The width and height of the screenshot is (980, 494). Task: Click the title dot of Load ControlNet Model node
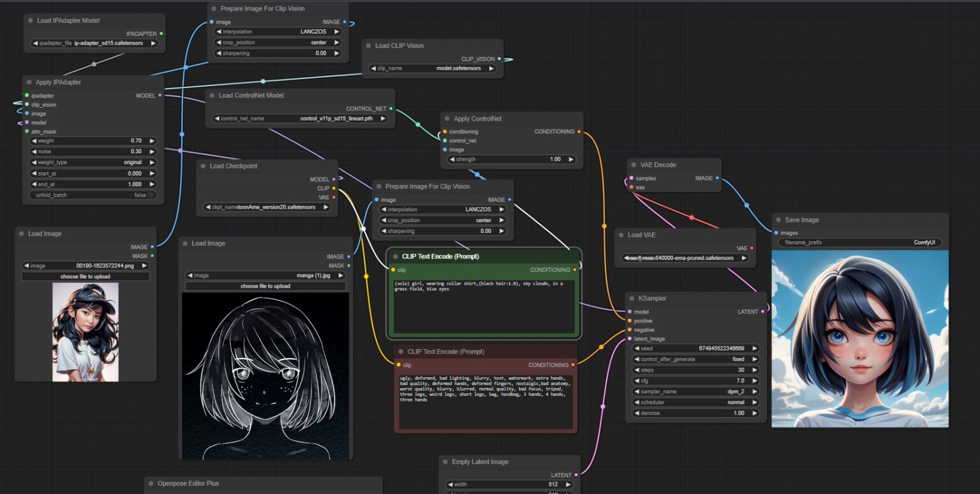[x=212, y=96]
